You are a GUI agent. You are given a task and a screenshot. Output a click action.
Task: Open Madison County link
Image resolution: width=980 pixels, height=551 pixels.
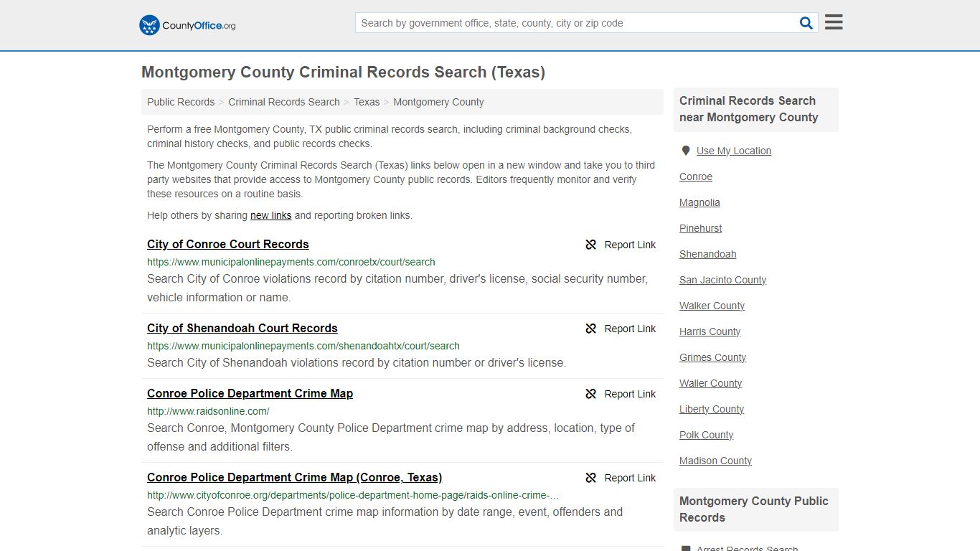pos(716,461)
